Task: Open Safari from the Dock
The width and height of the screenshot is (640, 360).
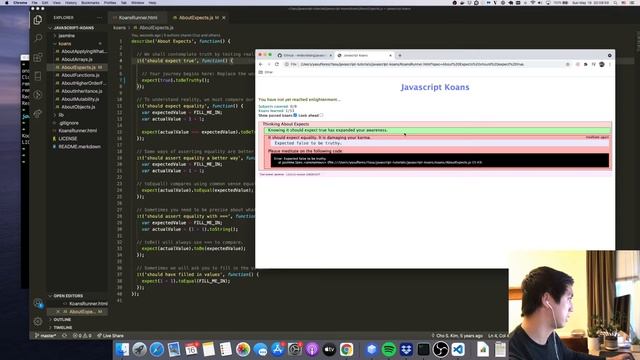Action: point(157,349)
